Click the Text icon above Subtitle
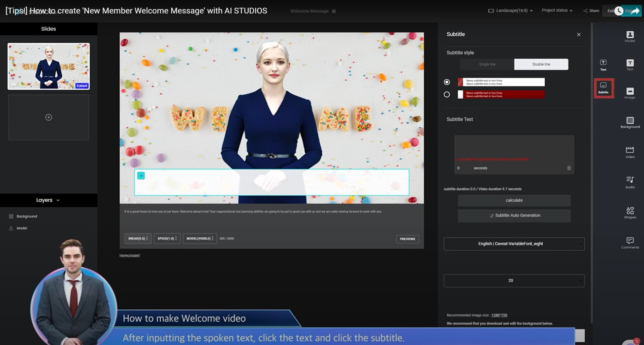 pos(603,65)
